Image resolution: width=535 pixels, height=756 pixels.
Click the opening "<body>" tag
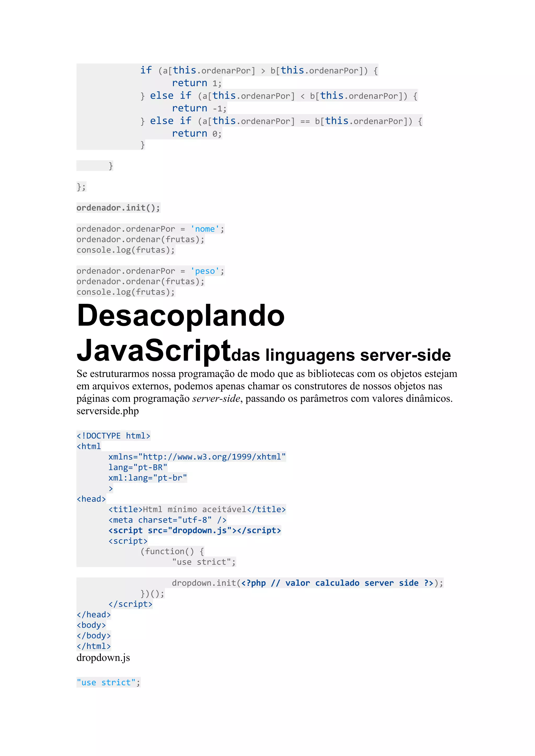point(91,625)
